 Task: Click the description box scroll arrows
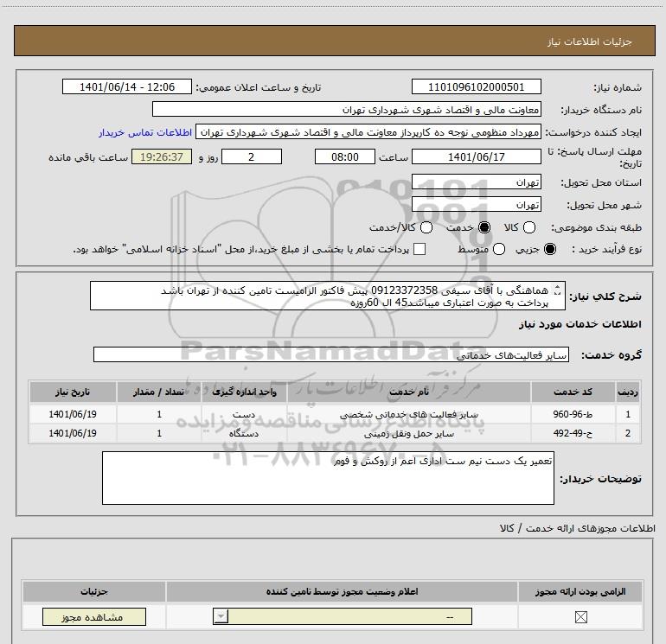click(557, 290)
